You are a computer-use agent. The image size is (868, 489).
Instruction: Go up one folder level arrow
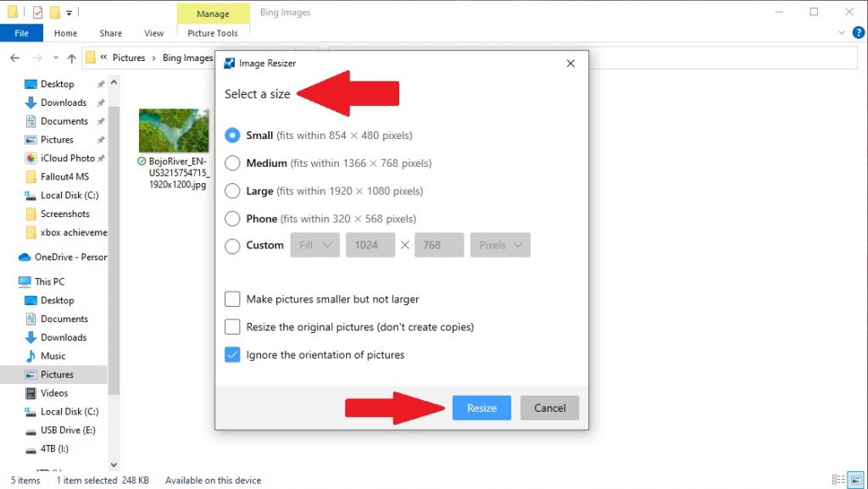(71, 58)
